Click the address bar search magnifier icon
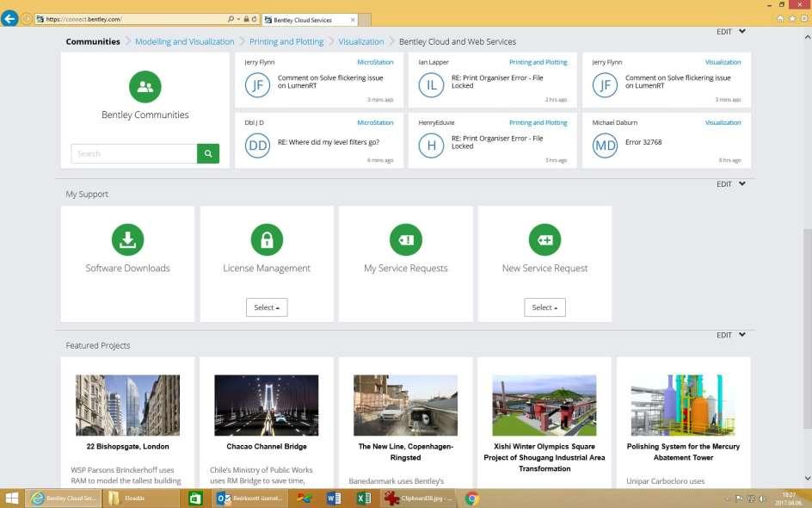This screenshot has width=812, height=508. (x=231, y=19)
